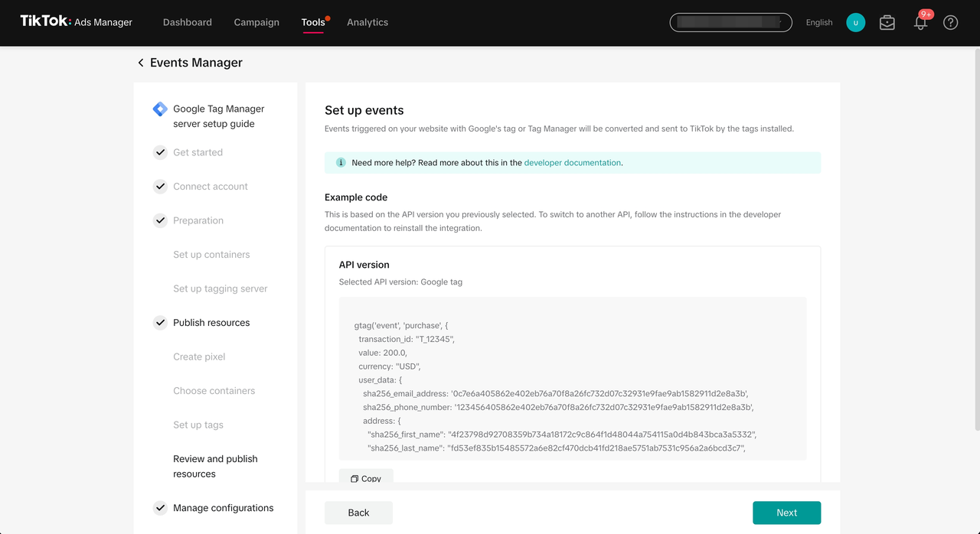Click the search field in the top bar
Image resolution: width=980 pixels, height=534 pixels.
(730, 22)
